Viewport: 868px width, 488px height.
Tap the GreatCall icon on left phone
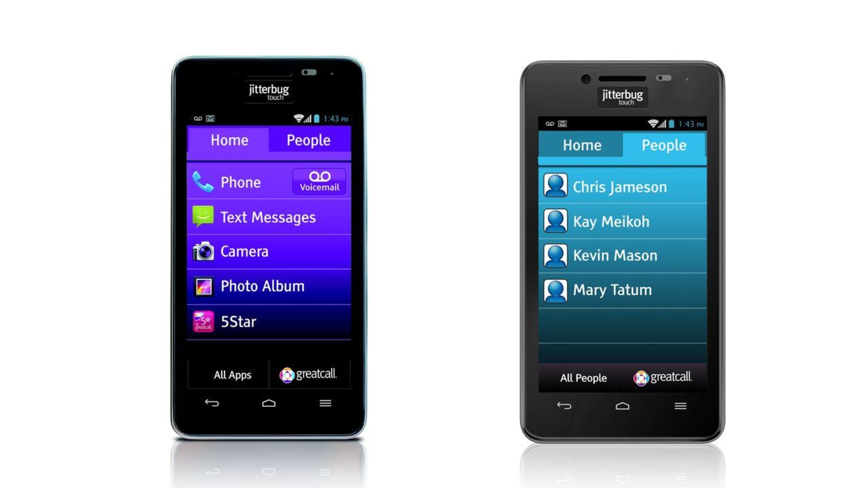(309, 374)
